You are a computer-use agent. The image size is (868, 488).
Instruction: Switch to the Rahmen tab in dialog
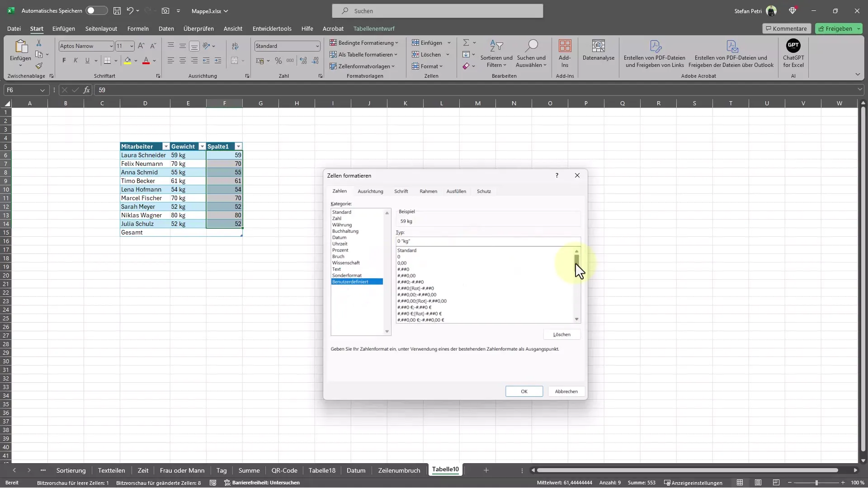pyautogui.click(x=428, y=191)
